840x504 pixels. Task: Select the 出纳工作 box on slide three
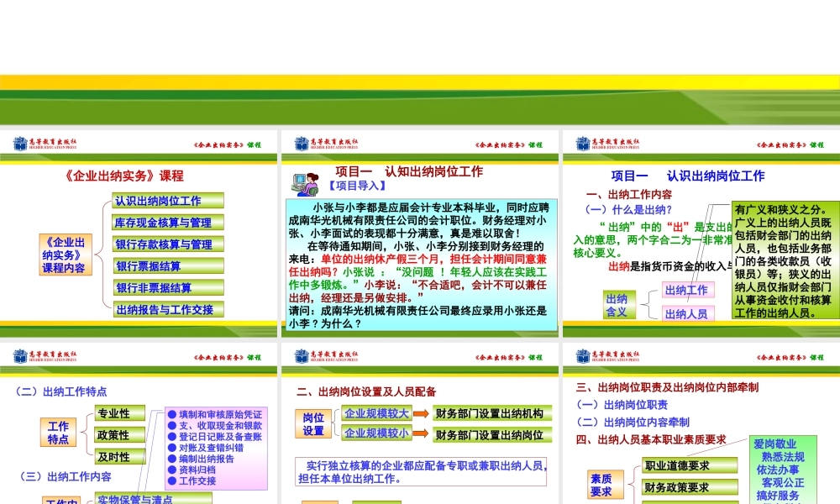click(687, 291)
